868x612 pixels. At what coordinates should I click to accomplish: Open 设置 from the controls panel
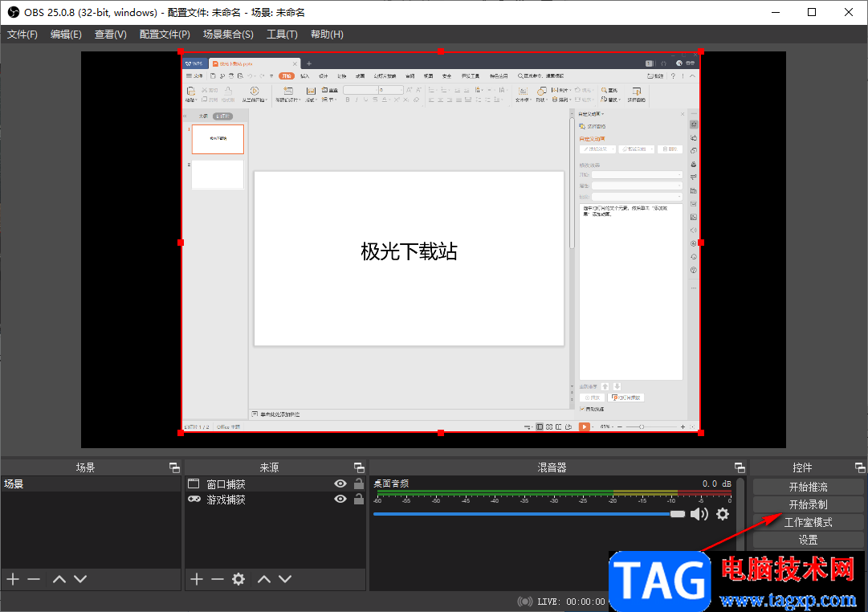coord(808,540)
